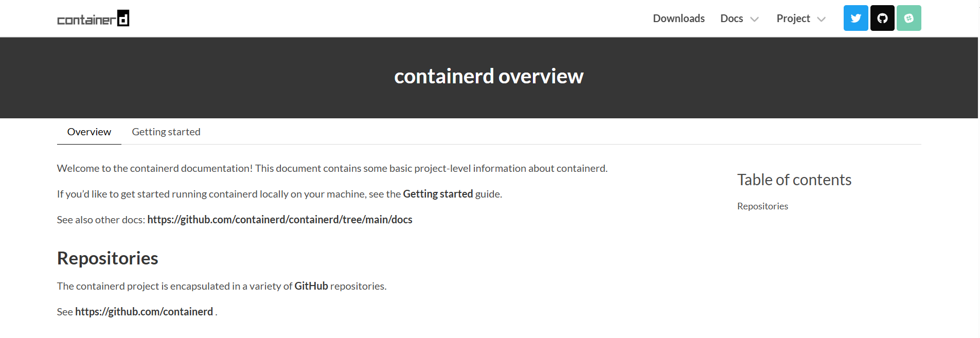Open the Docs chevron arrow
The image size is (980, 338).
755,19
